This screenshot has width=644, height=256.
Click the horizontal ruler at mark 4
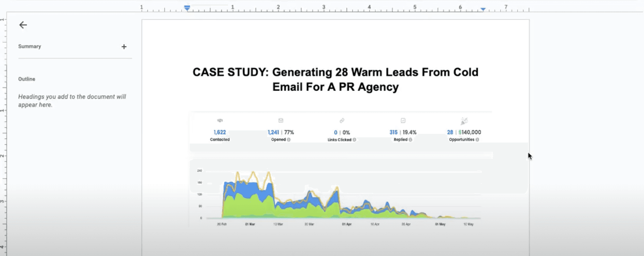point(369,7)
